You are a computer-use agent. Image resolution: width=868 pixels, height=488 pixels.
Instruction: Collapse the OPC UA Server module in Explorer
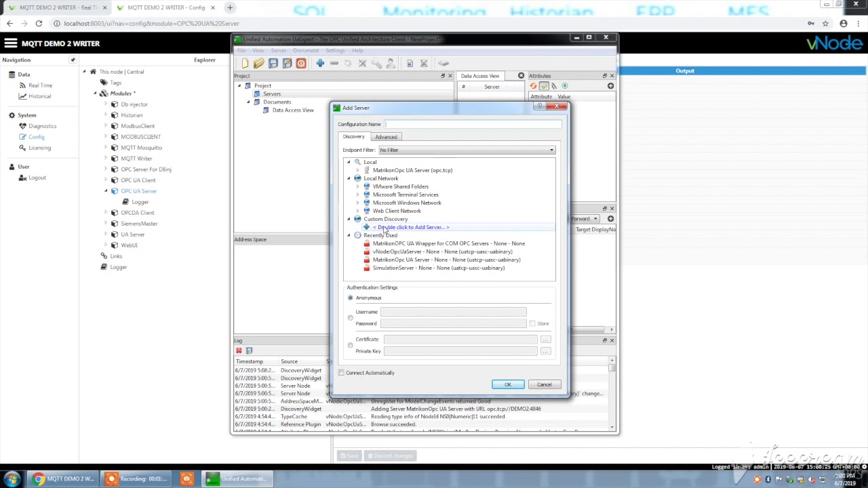[x=106, y=191]
